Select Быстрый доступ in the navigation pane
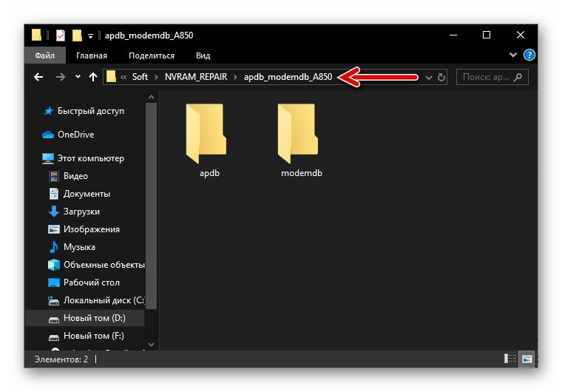The height and width of the screenshot is (392, 562). point(84,111)
